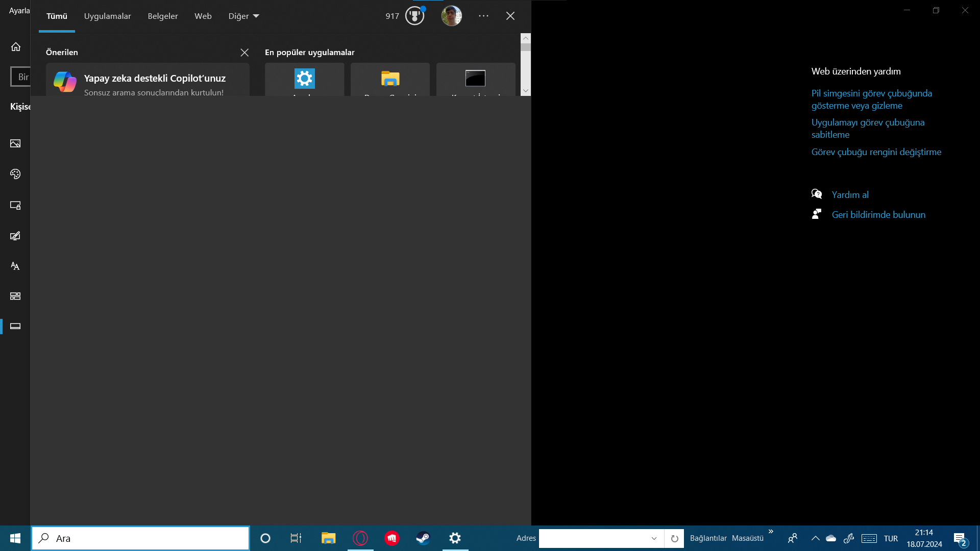Screen dimensions: 980x551
Task: Click the Cortana circle taskbar button
Action: point(265,538)
